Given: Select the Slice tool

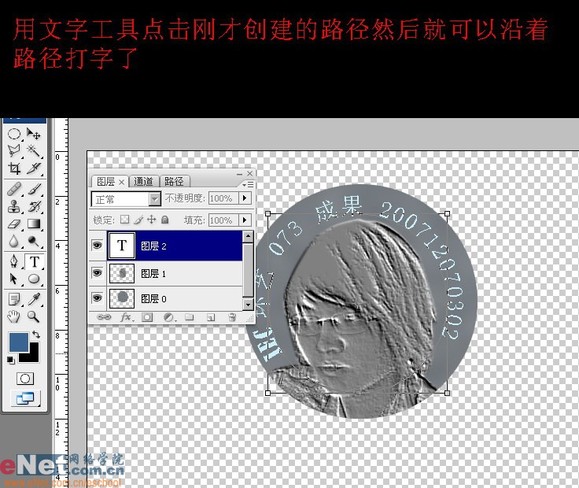Looking at the screenshot, I should 34,169.
